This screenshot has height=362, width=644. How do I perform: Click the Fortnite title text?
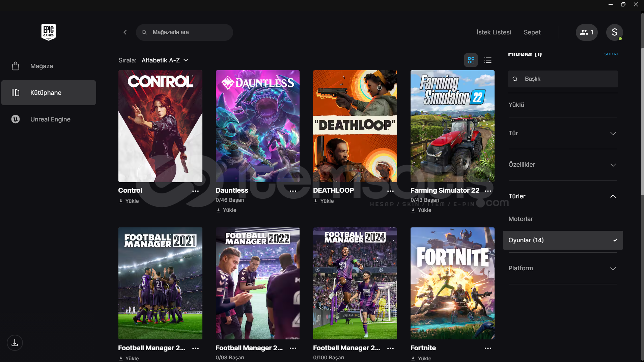423,348
